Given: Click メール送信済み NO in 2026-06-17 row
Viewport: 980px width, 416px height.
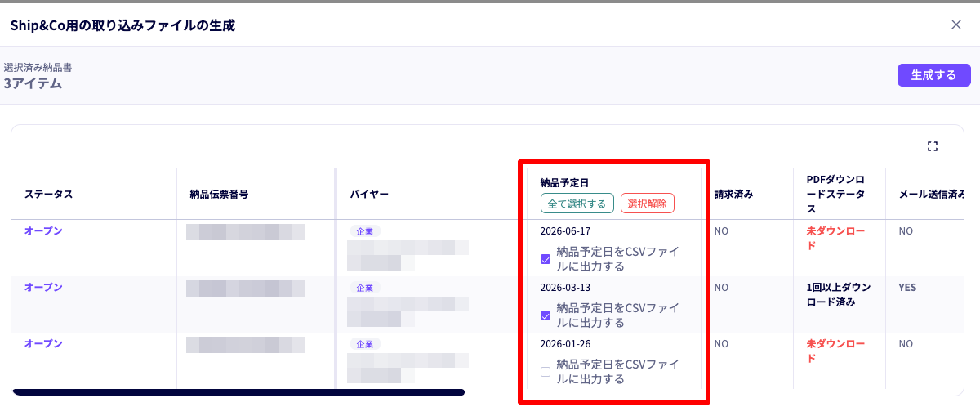Looking at the screenshot, I should [906, 231].
